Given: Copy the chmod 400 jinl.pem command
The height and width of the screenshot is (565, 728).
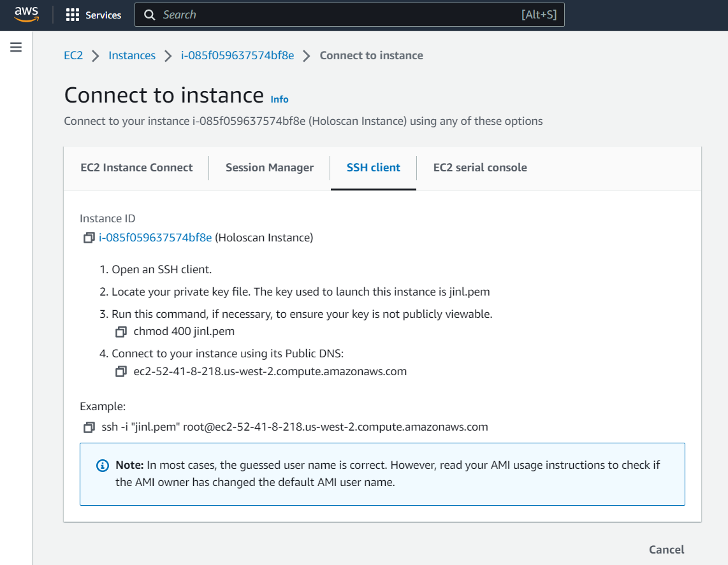Looking at the screenshot, I should (120, 332).
